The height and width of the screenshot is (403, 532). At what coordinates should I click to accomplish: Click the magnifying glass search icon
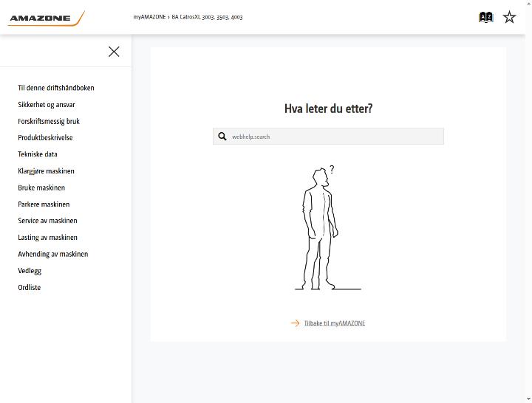point(222,137)
